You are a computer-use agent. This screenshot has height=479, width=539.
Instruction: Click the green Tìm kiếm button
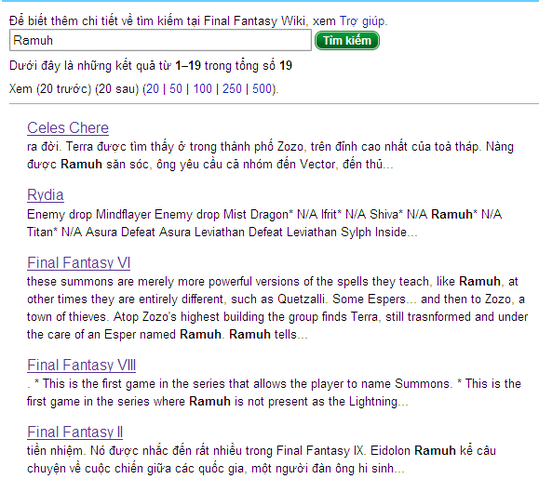[x=347, y=41]
